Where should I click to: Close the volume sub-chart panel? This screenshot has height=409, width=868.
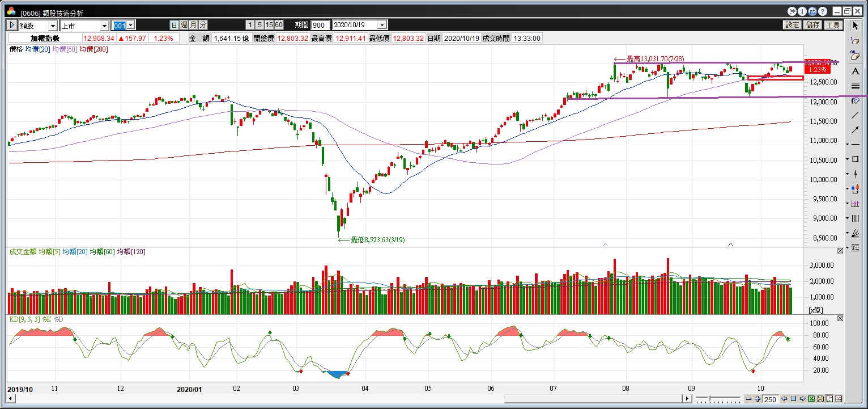(x=840, y=251)
